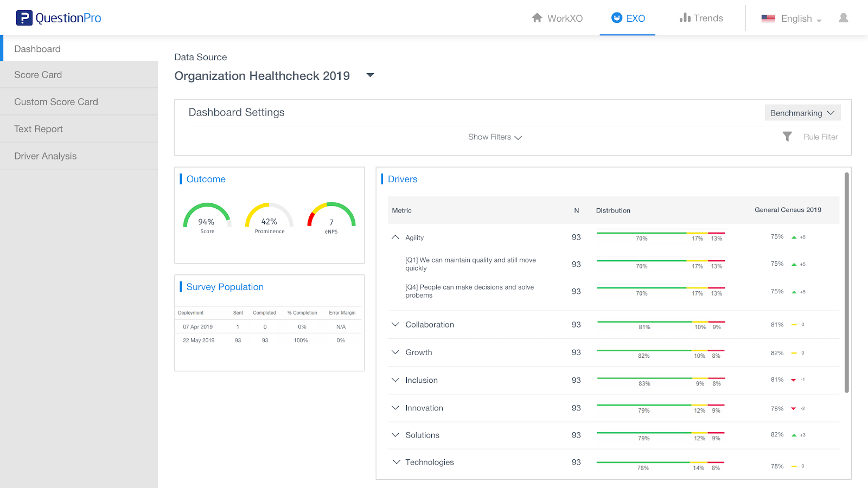Image resolution: width=868 pixels, height=488 pixels.
Task: Click the EXO smiley icon
Action: pyautogui.click(x=616, y=18)
